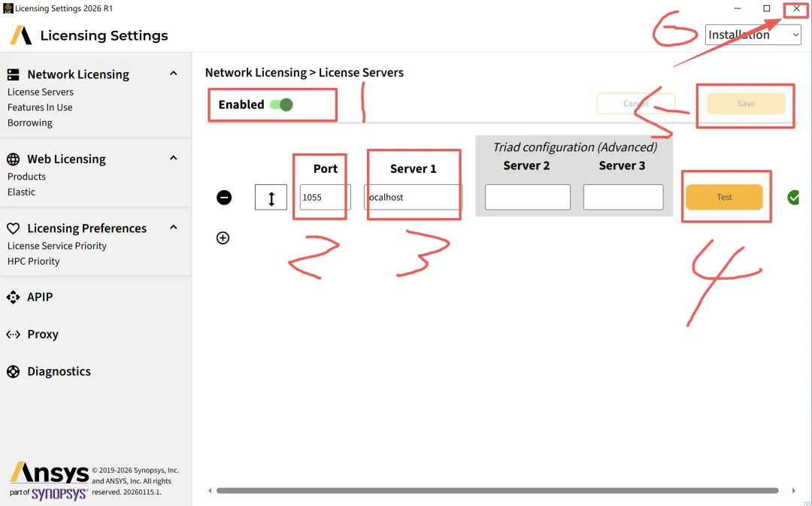812x506 pixels.
Task: Click the Save button
Action: 746,104
